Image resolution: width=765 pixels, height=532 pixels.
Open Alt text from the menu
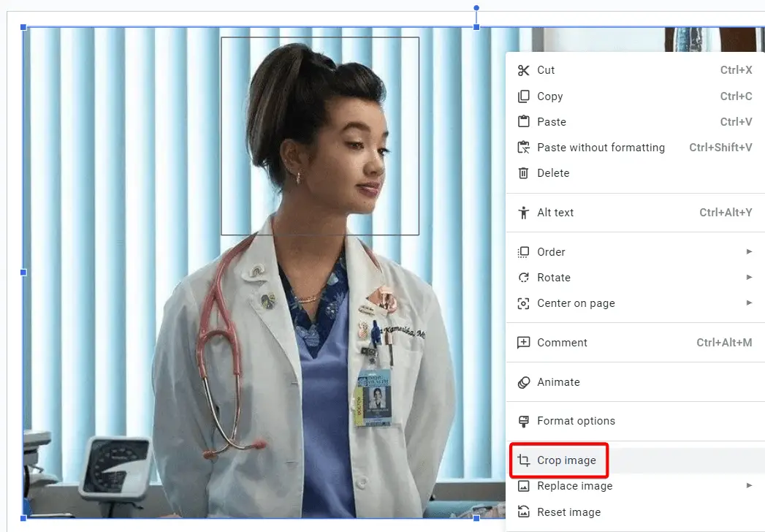click(x=635, y=213)
